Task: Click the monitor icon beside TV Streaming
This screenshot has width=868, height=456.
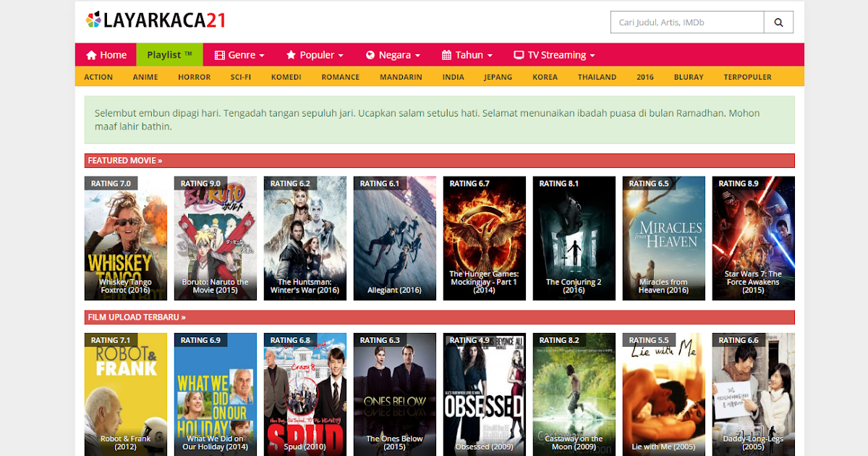Action: 518,54
